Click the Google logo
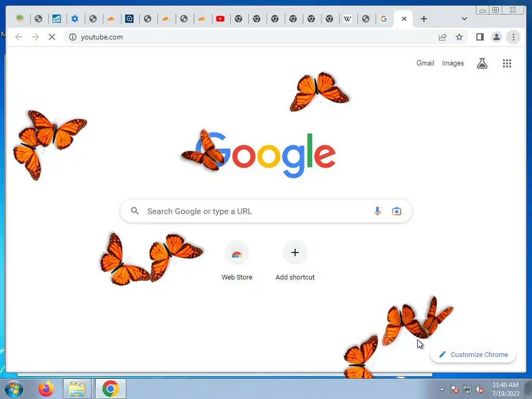The height and width of the screenshot is (399, 532). tap(266, 155)
